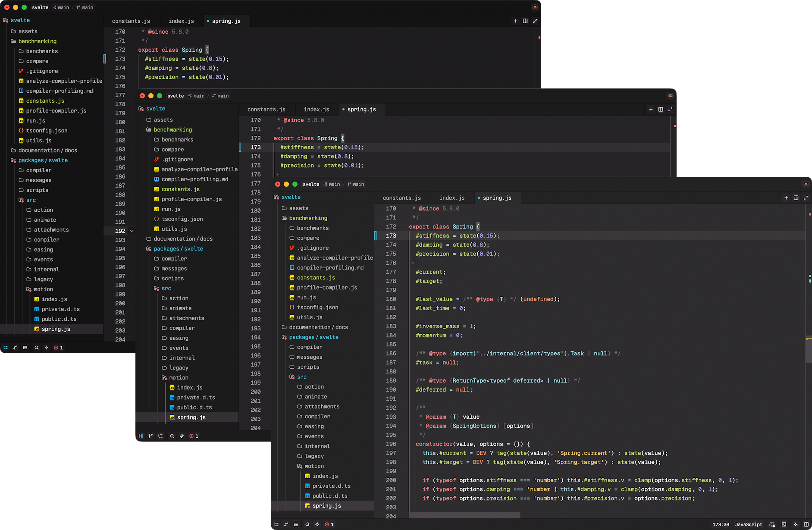Split the pane in the middle window
This screenshot has width=812, height=530.
click(661, 110)
